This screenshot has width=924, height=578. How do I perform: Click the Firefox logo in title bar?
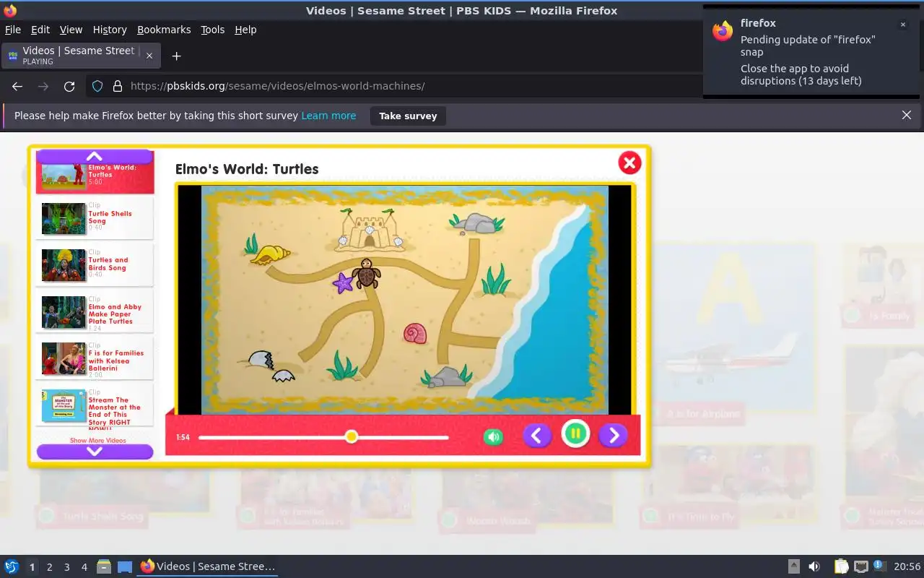tap(10, 11)
